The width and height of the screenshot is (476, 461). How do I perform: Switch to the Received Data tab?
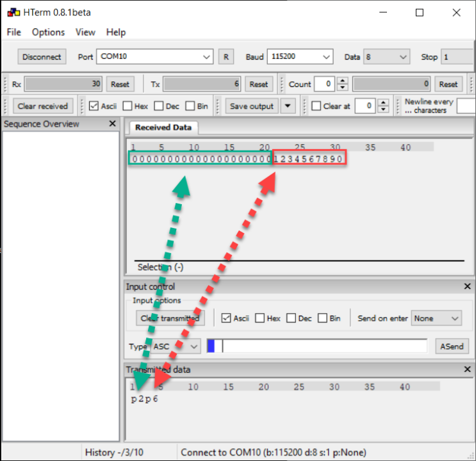[x=163, y=127]
